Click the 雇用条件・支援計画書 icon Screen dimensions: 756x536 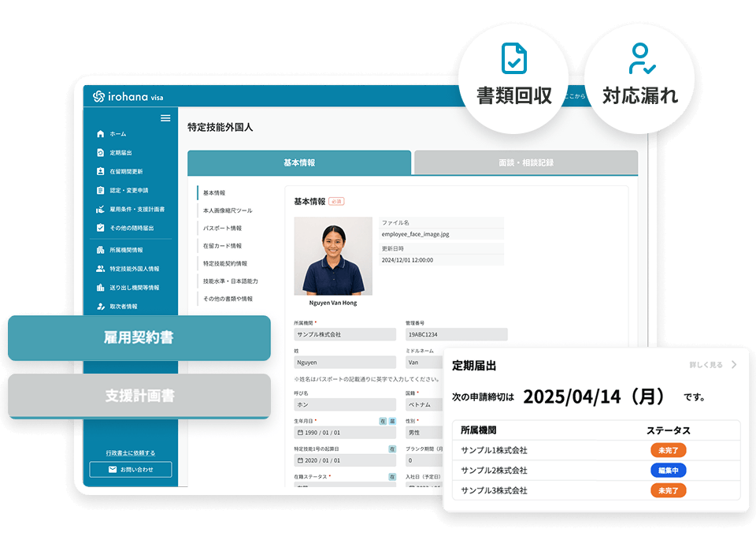(100, 209)
